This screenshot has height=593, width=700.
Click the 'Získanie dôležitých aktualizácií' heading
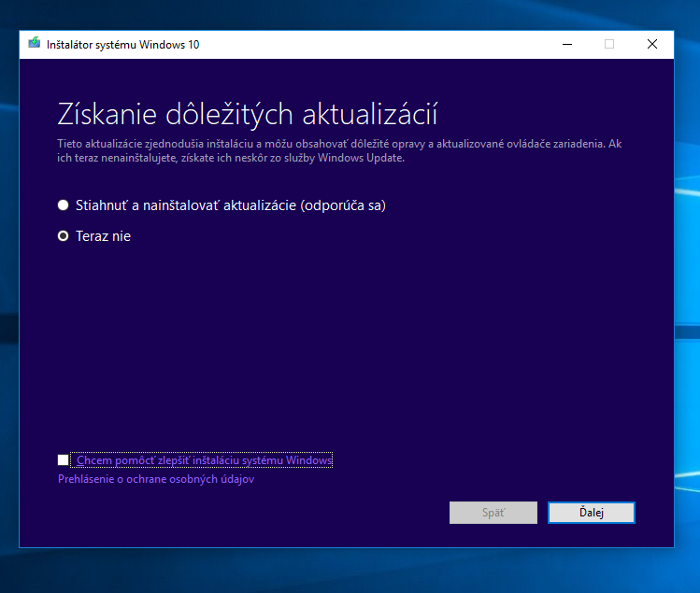click(248, 114)
